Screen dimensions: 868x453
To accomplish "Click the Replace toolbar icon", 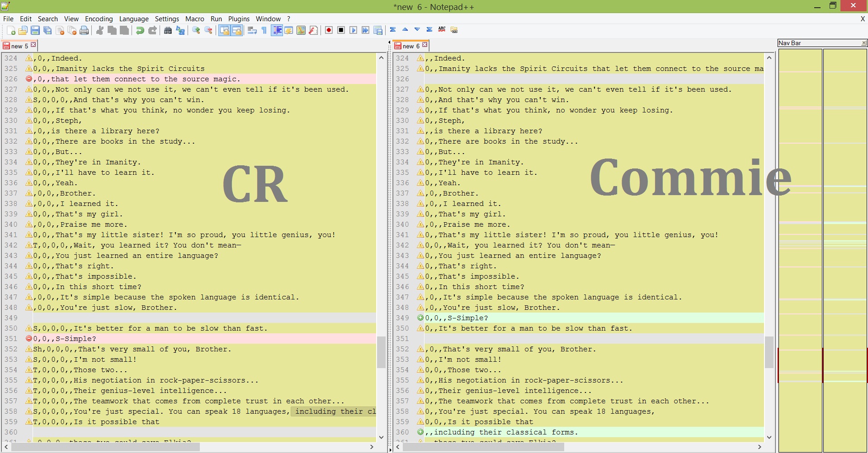I will [x=180, y=30].
